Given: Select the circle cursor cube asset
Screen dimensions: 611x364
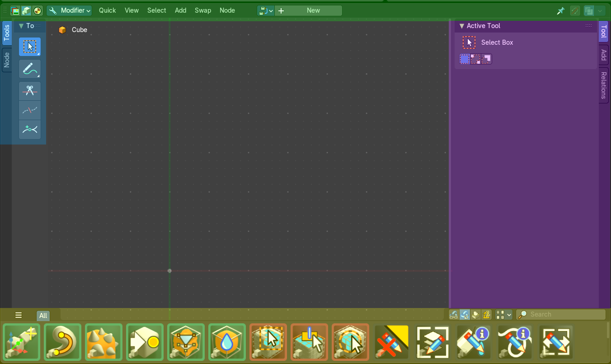Looking at the screenshot, I should [x=351, y=342].
